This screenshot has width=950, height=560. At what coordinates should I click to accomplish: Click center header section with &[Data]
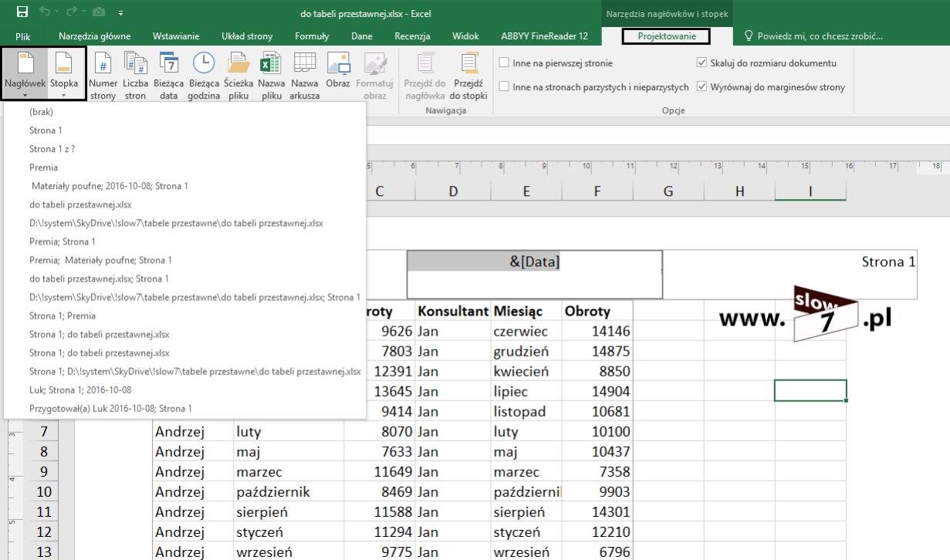[x=534, y=274]
